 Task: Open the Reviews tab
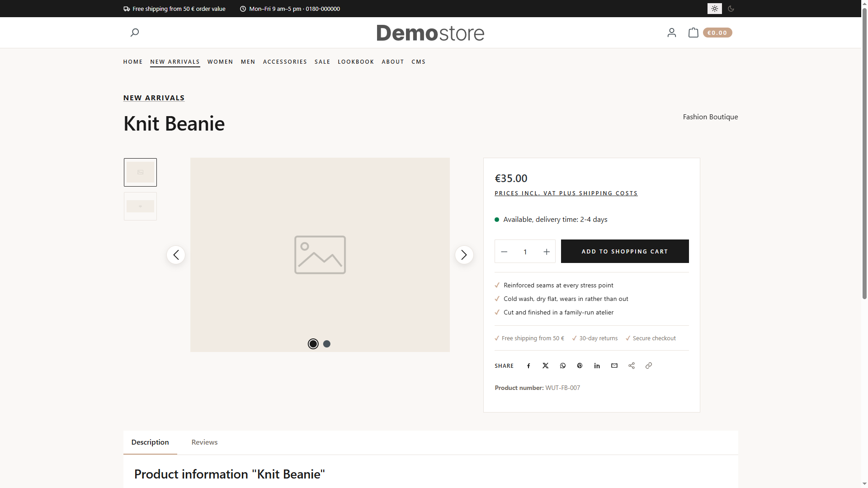point(204,442)
